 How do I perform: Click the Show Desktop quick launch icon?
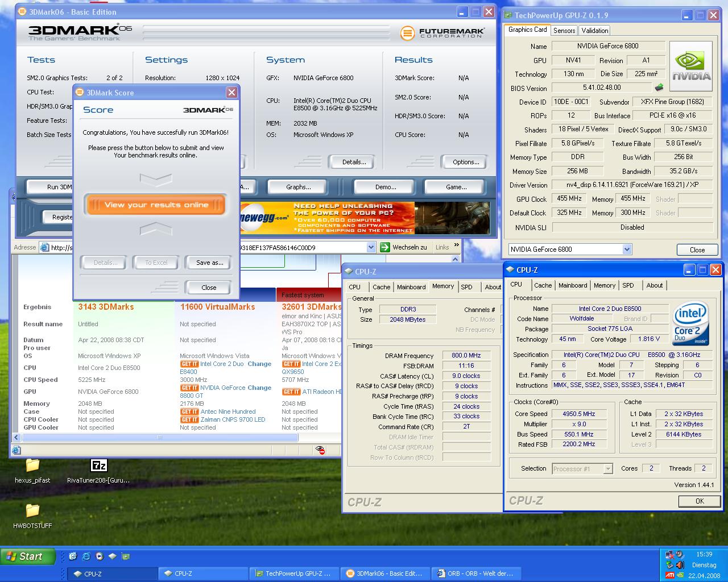tap(73, 556)
